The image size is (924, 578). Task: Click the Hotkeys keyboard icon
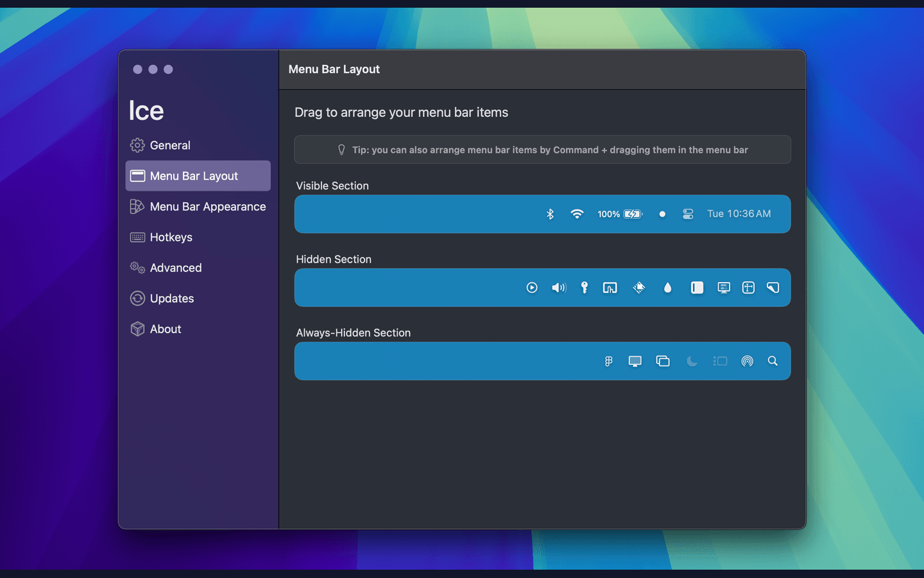pos(137,238)
